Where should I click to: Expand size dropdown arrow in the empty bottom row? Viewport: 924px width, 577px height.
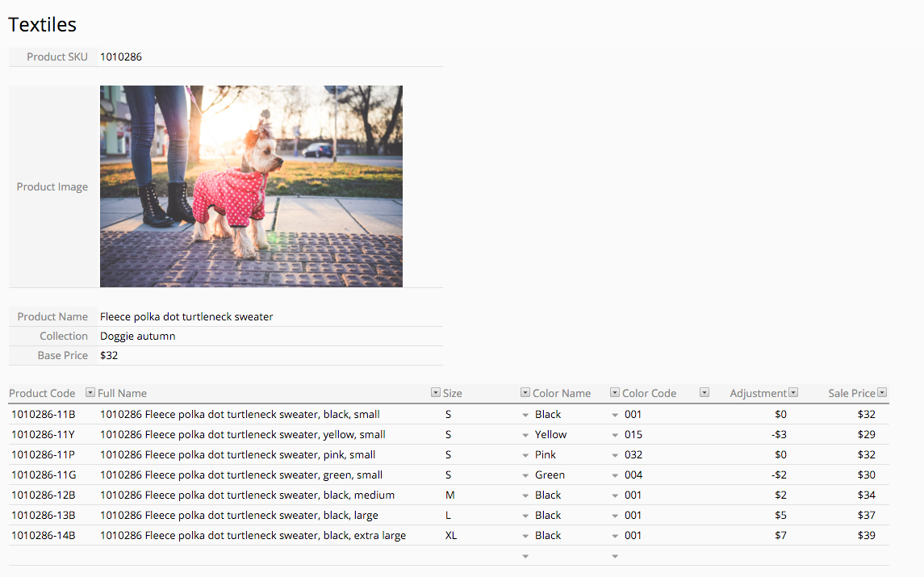point(525,556)
